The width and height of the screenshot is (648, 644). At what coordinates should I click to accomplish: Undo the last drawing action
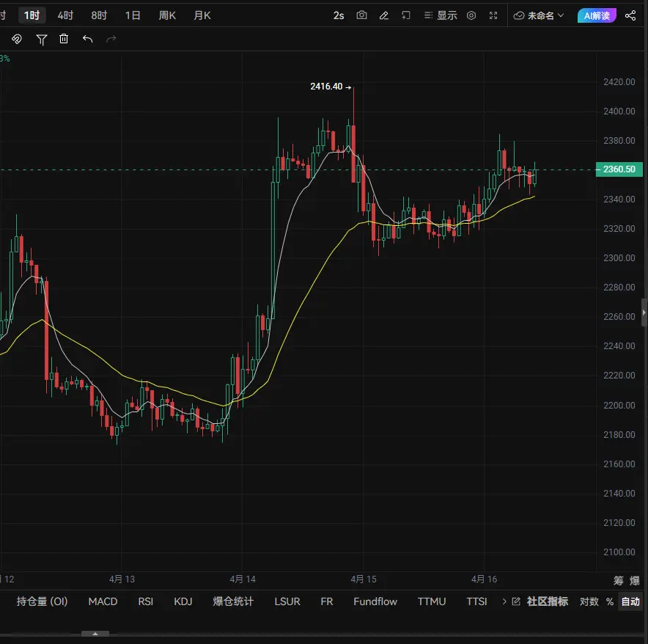pyautogui.click(x=87, y=39)
